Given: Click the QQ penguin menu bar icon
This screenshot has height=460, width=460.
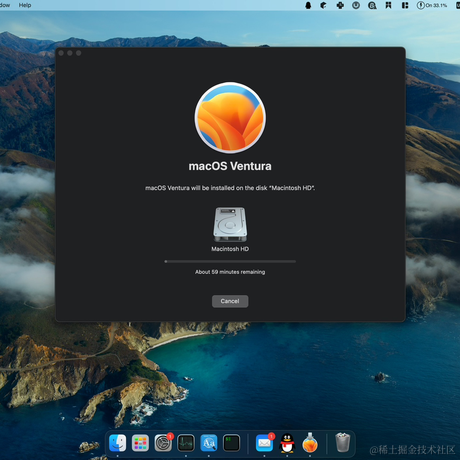Looking at the screenshot, I should coord(308,5).
